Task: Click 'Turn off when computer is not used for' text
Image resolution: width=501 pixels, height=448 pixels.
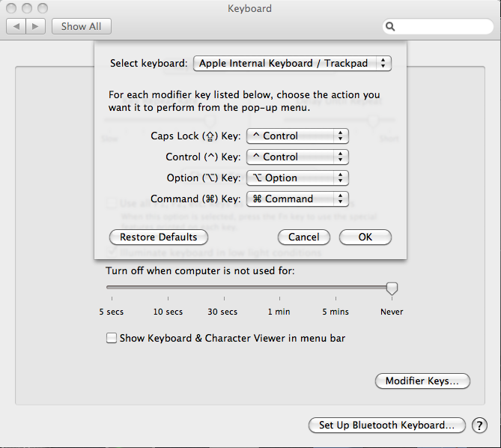Action: [200, 270]
